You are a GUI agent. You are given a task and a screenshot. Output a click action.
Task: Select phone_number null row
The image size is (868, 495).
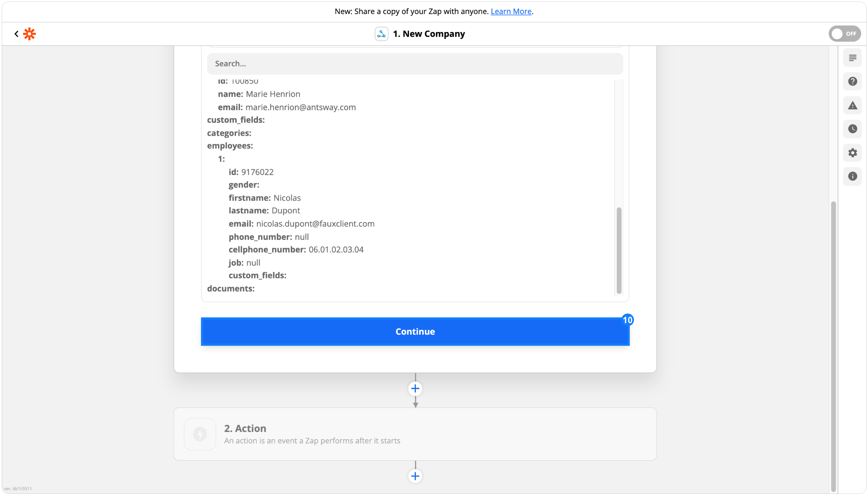point(269,237)
